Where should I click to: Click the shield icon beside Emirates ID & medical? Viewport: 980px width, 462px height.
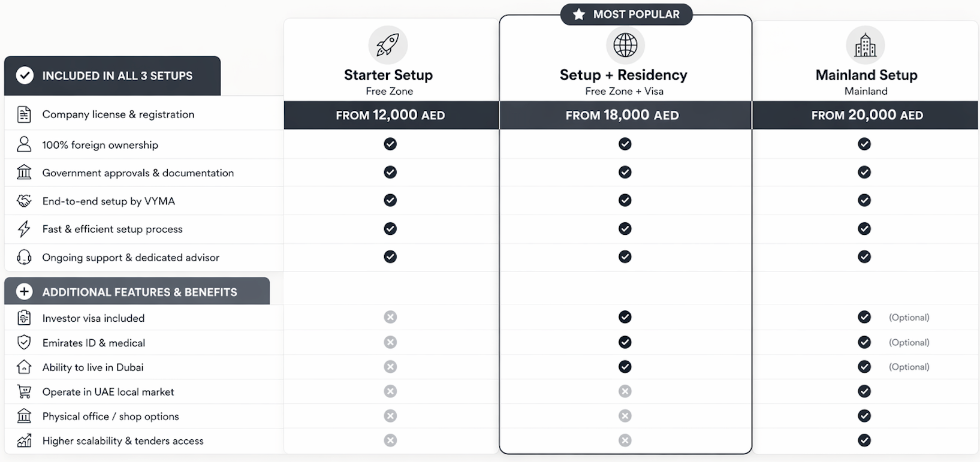pos(24,343)
